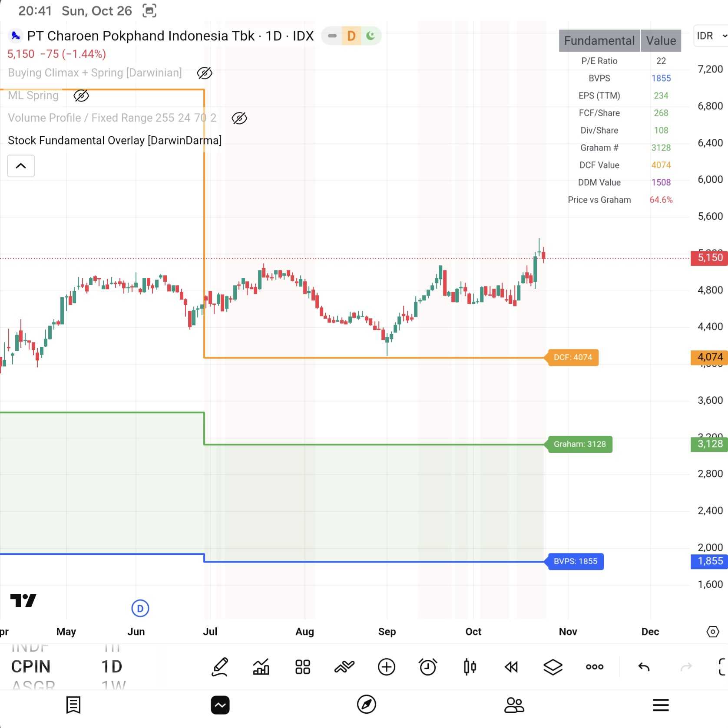The height and width of the screenshot is (728, 728).
Task: Tap the fullscreen bracket icon in the toolbar
Action: point(722,667)
